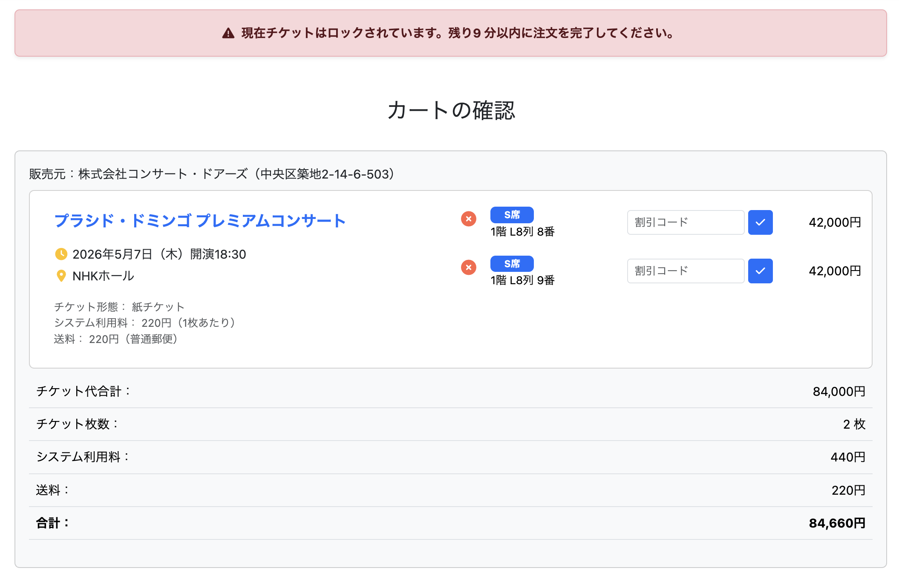Click the second 割引コード input field

685,271
